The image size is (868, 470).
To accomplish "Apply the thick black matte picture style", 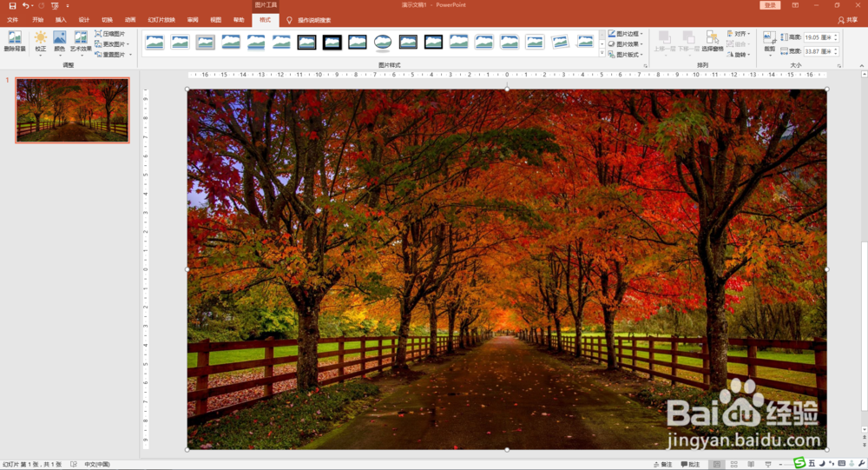I will tap(332, 42).
